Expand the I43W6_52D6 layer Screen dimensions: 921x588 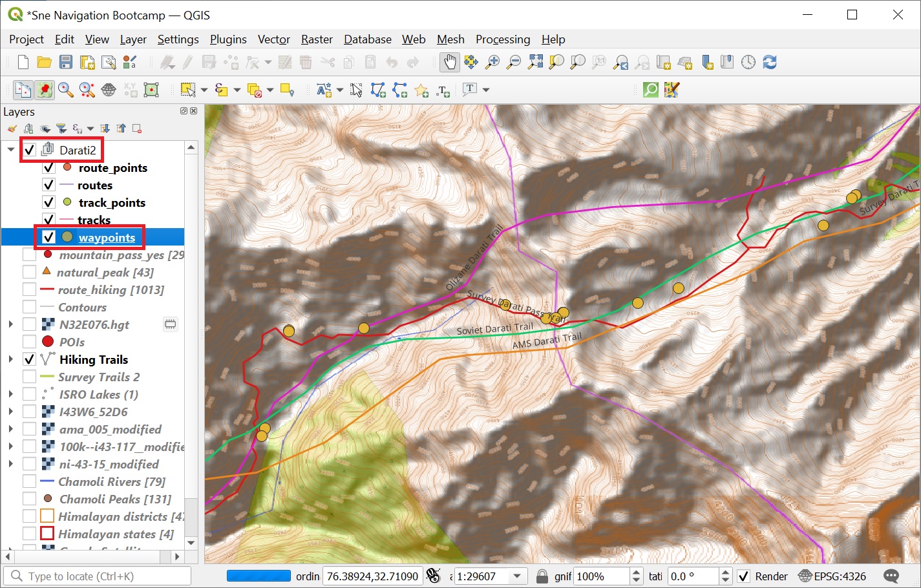pyautogui.click(x=11, y=412)
